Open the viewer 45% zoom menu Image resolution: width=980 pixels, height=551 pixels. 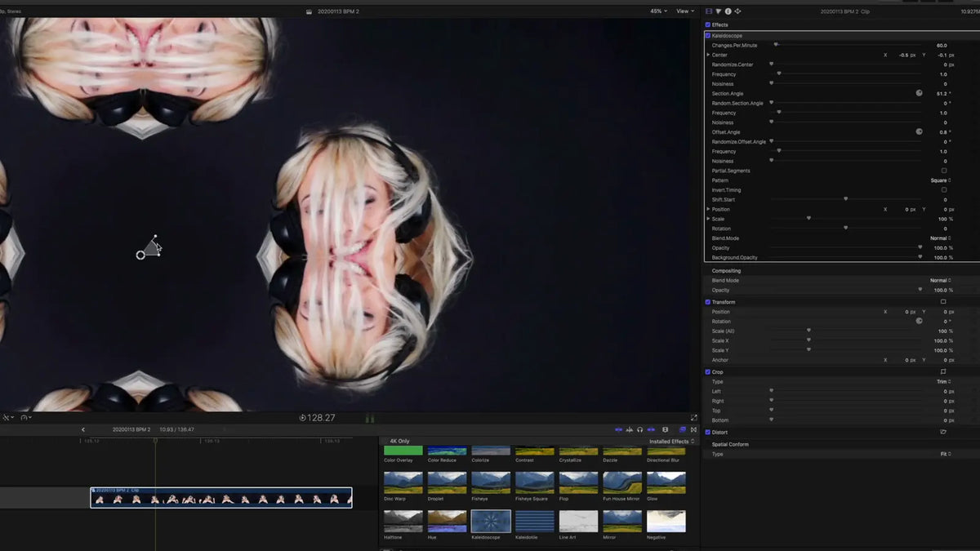click(658, 11)
